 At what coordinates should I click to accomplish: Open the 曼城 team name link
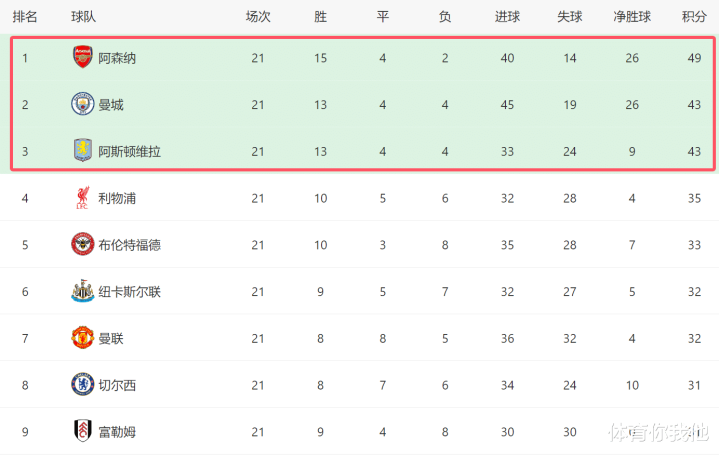(x=111, y=105)
